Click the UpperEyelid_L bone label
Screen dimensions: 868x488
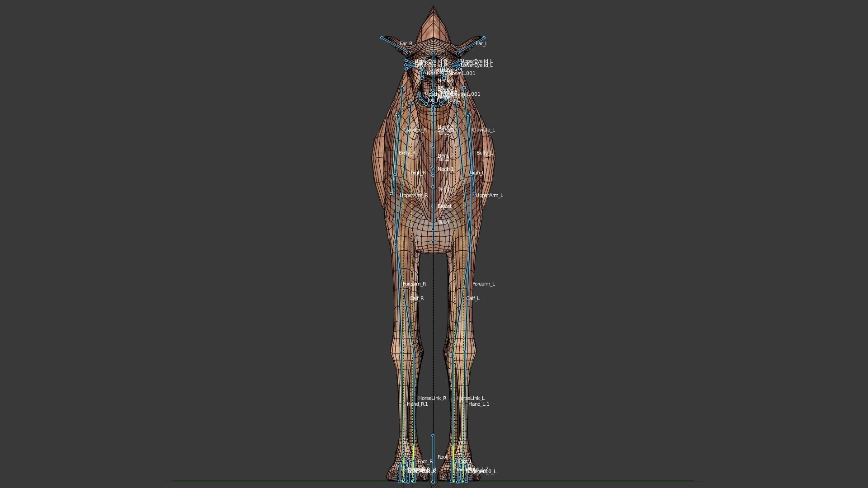point(477,61)
